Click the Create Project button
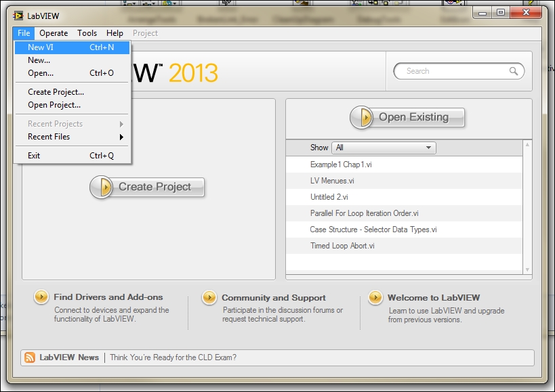555x392 pixels. (147, 187)
